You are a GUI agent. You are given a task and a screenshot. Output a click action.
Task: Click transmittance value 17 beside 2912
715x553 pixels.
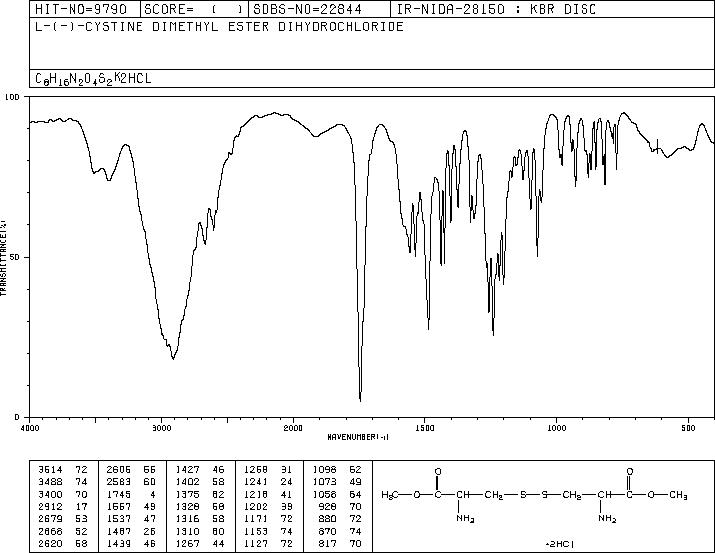(x=82, y=506)
